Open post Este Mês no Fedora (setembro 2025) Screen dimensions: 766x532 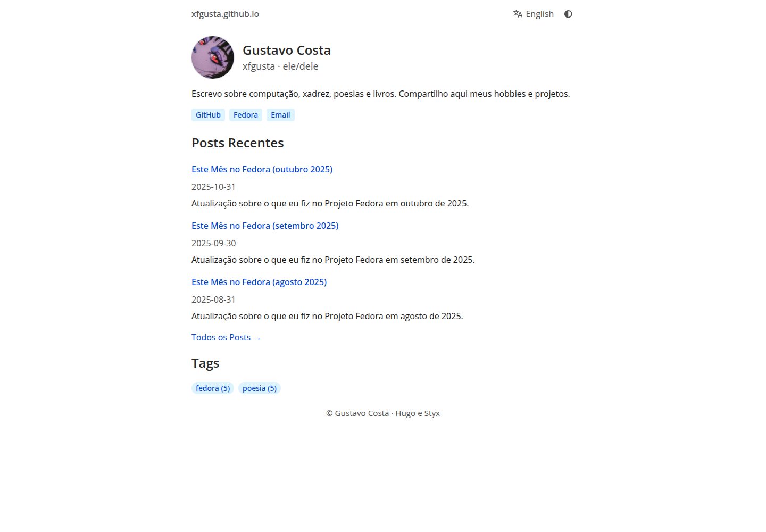pyautogui.click(x=265, y=226)
